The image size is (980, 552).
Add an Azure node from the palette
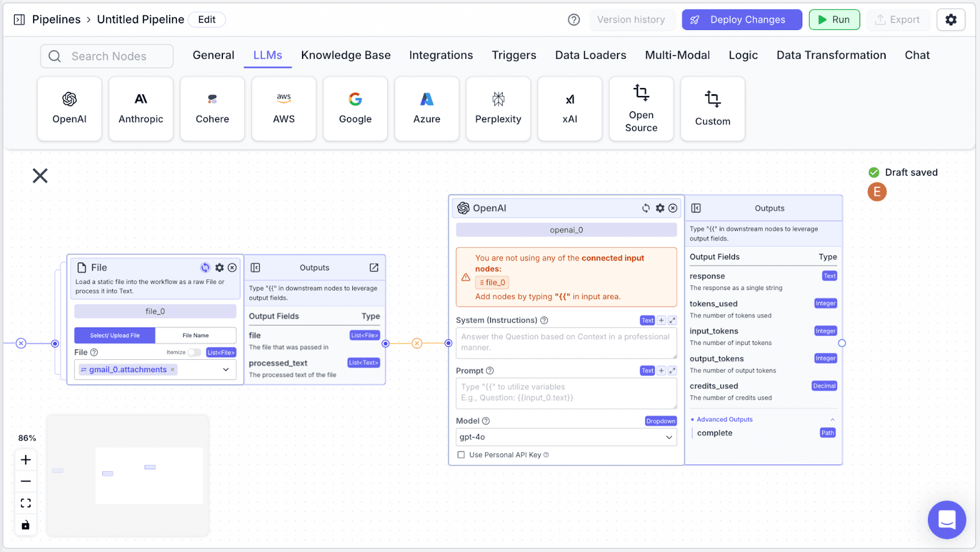427,109
